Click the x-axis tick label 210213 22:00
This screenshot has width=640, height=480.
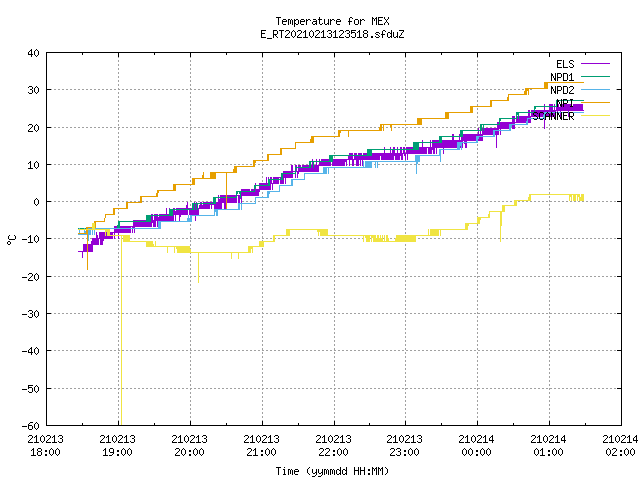tap(333, 445)
